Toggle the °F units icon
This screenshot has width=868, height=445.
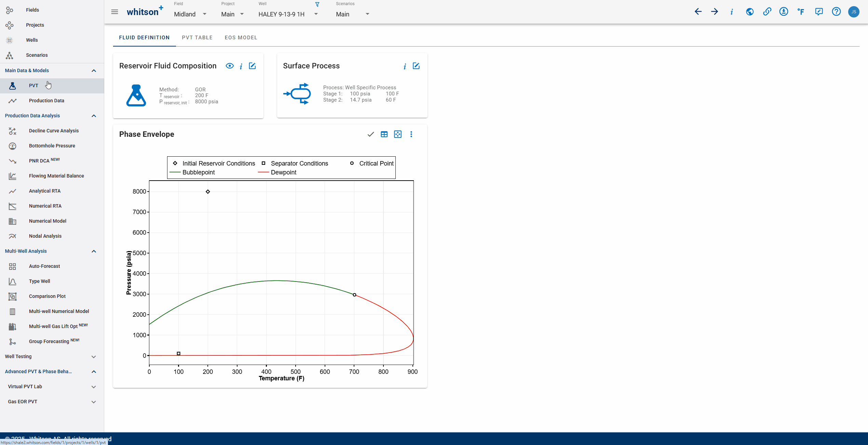coord(801,12)
